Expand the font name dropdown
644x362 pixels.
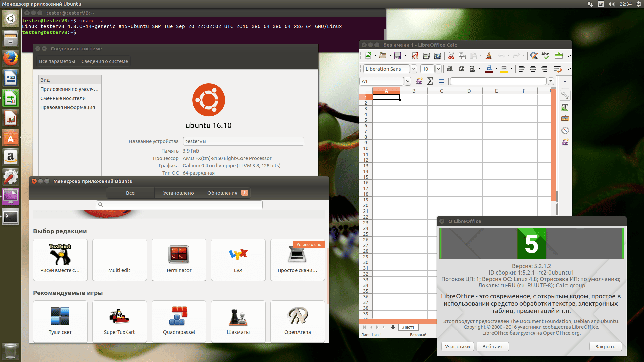[414, 69]
